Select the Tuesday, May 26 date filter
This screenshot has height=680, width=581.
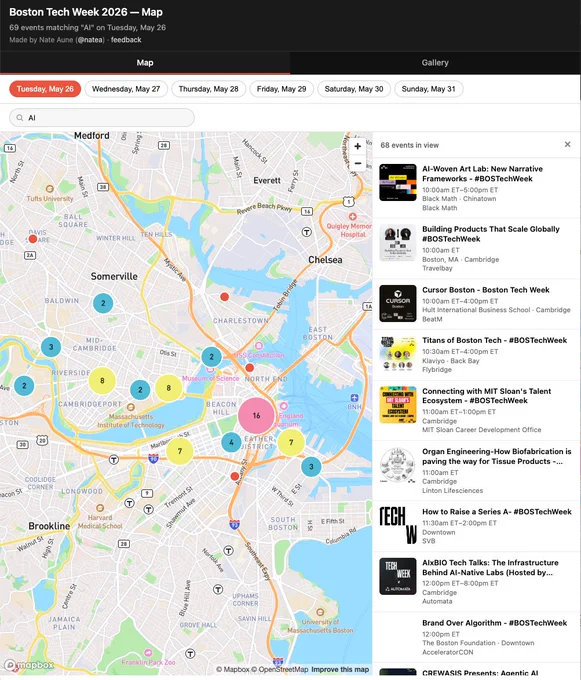click(45, 89)
